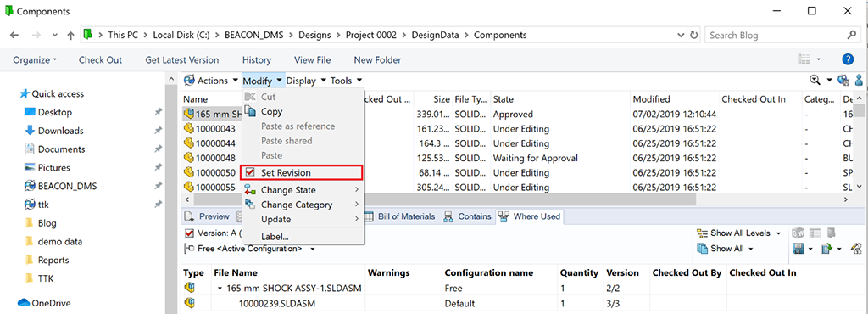Click the file list scroll down arrow
The image size is (868, 314).
[x=860, y=188]
